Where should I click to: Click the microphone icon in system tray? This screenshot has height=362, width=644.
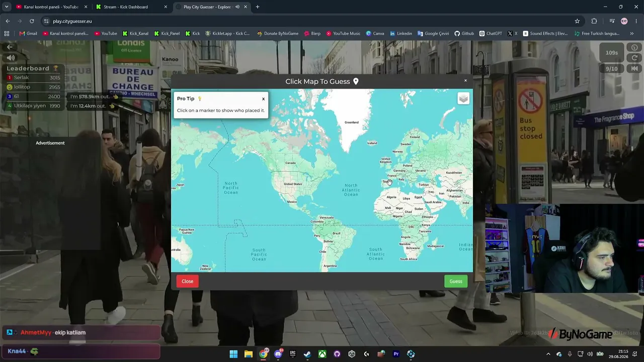pos(570,354)
